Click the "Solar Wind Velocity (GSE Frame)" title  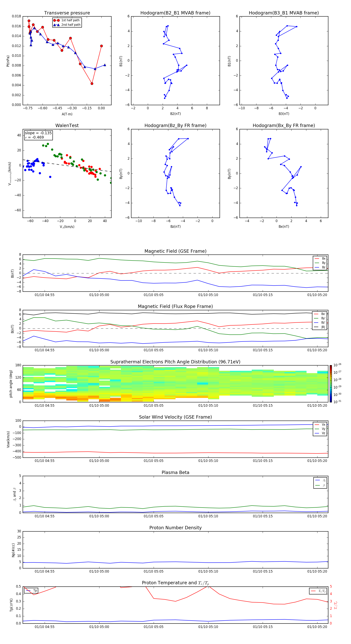tap(175, 417)
